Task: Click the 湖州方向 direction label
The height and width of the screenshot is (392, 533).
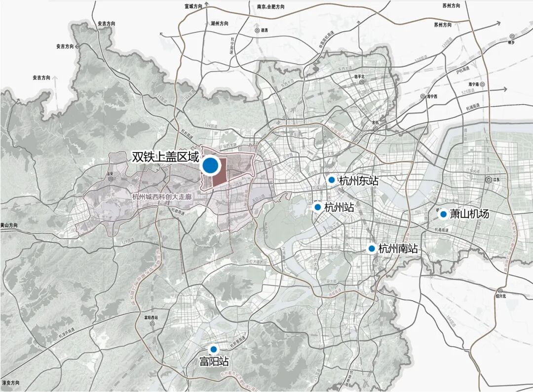Action: (220, 24)
